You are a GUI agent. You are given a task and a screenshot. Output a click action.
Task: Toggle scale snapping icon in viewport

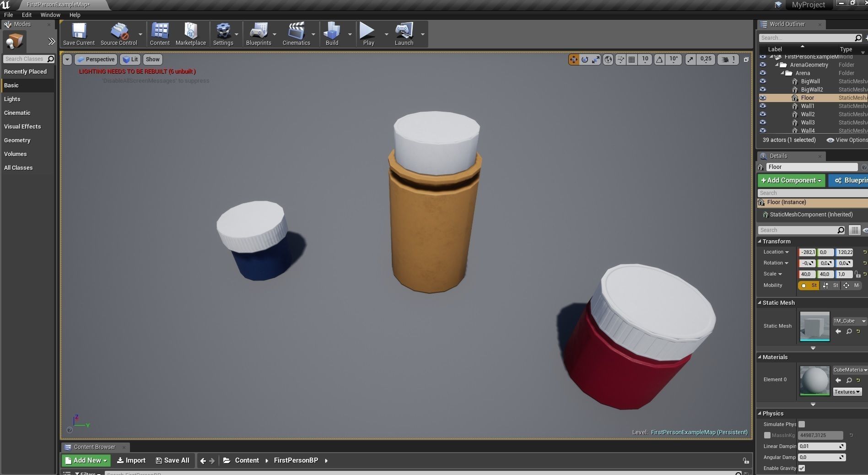(x=690, y=59)
